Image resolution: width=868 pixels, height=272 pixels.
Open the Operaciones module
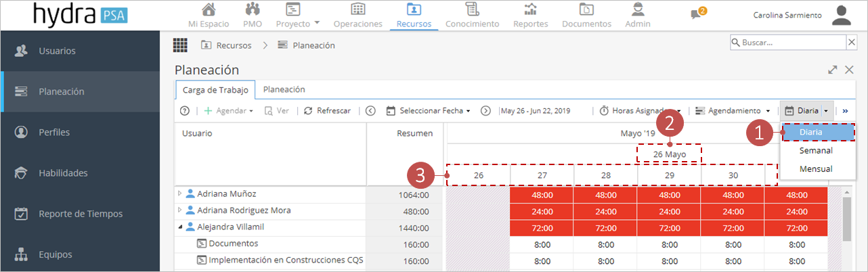(358, 16)
